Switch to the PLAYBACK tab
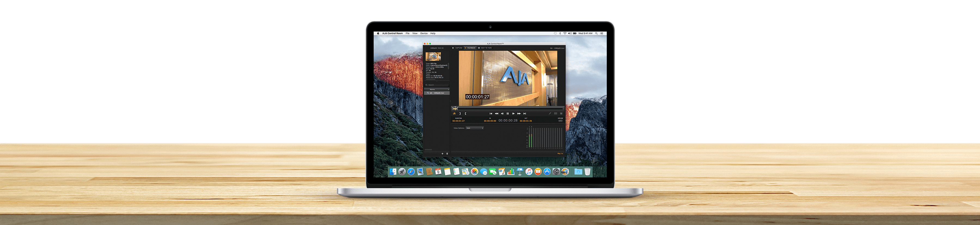The width and height of the screenshot is (980, 225). 470,48
